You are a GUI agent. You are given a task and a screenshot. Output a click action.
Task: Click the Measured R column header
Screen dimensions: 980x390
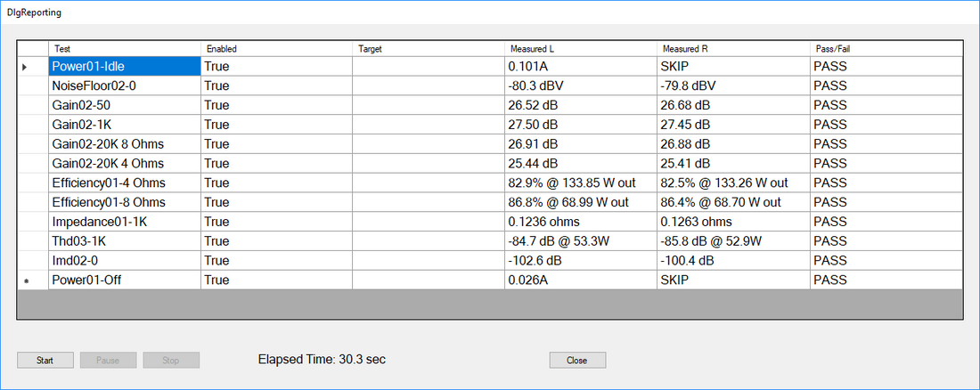(x=732, y=49)
